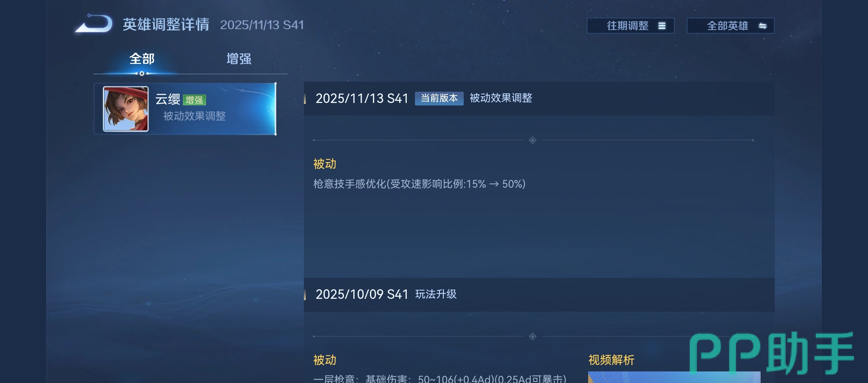This screenshot has height=383, width=868.
Task: Tap the back arrow icon
Action: pyautogui.click(x=94, y=23)
